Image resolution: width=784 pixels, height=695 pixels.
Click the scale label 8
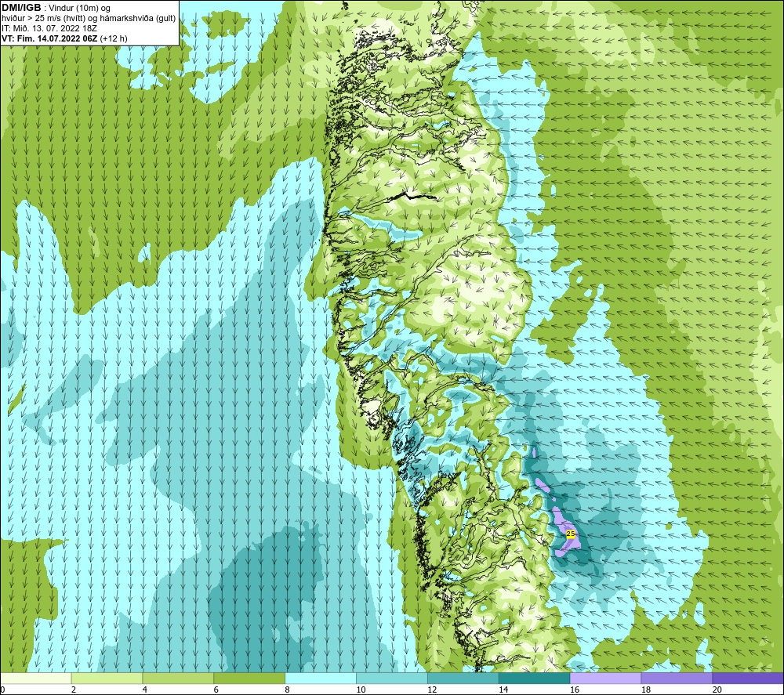288,690
